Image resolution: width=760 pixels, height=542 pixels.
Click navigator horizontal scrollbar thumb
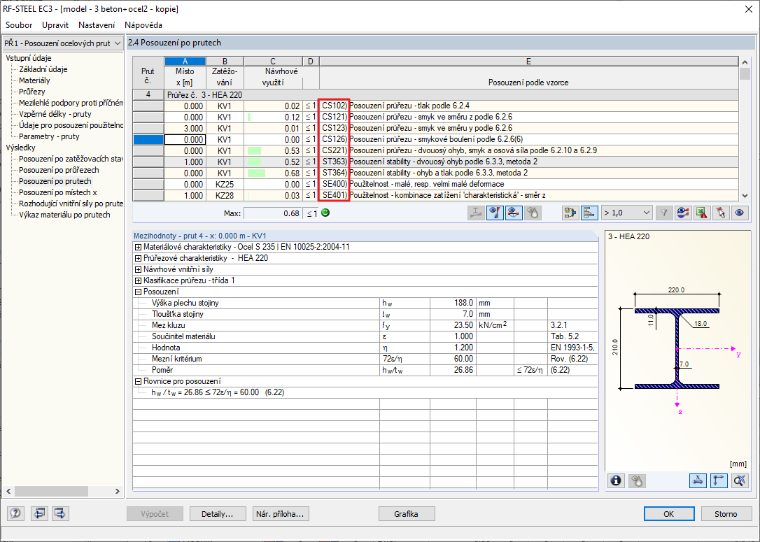pyautogui.click(x=50, y=491)
